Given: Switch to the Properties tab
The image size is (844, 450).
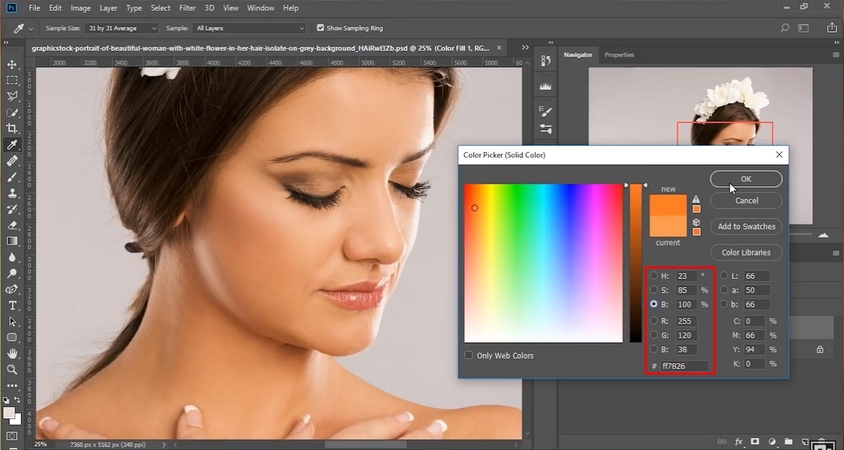Looking at the screenshot, I should (x=619, y=55).
